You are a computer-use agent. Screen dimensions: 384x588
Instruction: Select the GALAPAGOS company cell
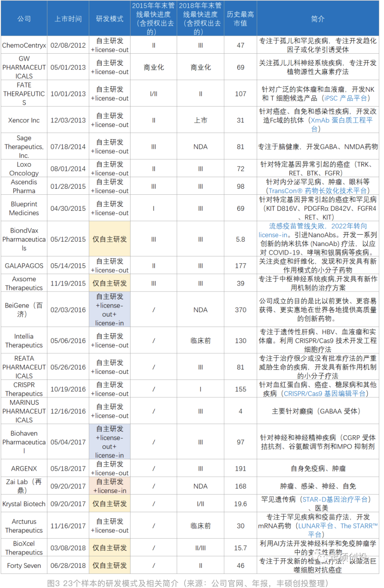[x=24, y=266]
